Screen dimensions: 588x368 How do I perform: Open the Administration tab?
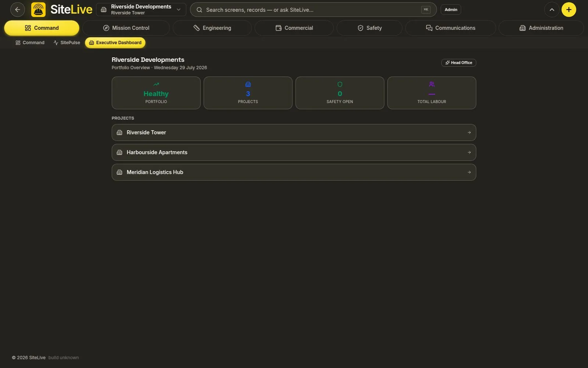pyautogui.click(x=541, y=28)
